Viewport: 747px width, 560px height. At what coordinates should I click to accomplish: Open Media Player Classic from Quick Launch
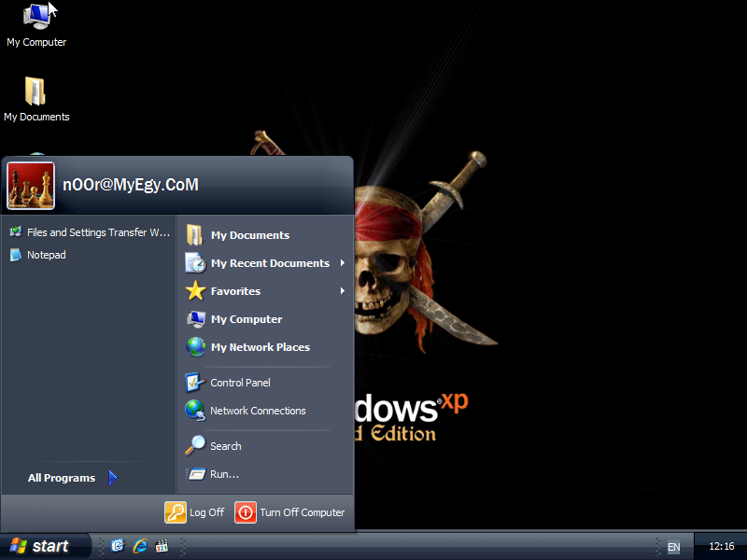click(161, 546)
